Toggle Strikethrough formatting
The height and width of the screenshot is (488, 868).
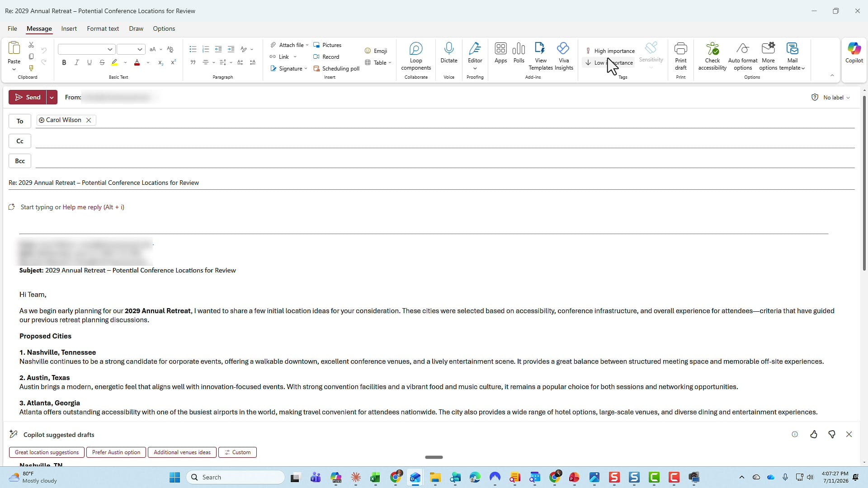tap(102, 62)
